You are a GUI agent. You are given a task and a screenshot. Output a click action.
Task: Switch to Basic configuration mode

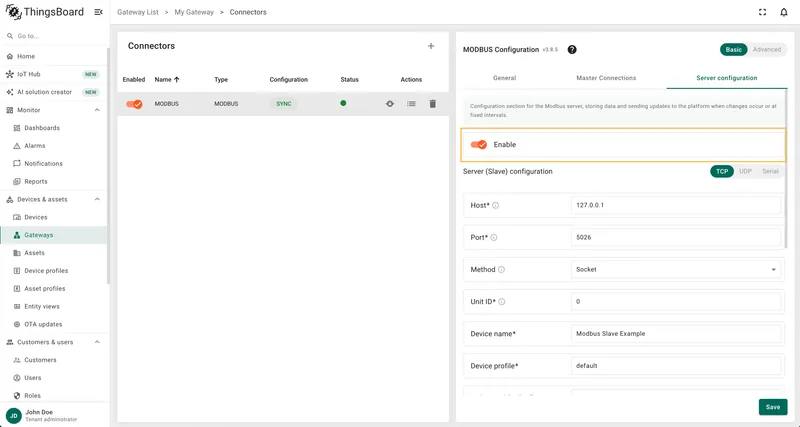click(734, 49)
